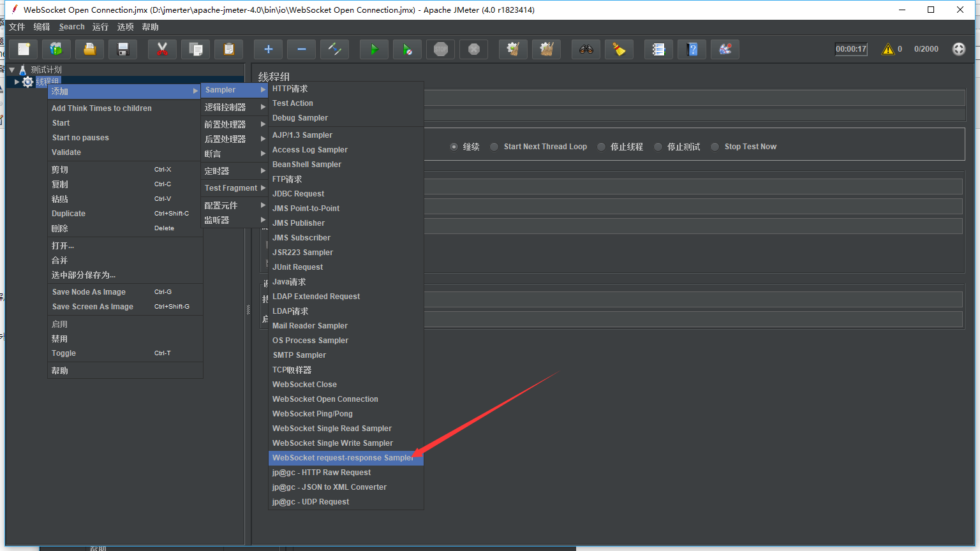Image resolution: width=980 pixels, height=551 pixels.
Task: Choose Validate in the context menu
Action: point(125,152)
